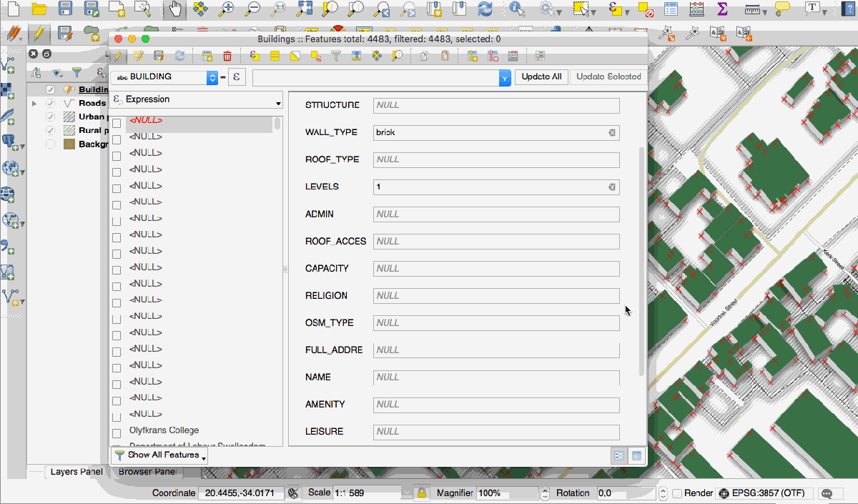The image size is (858, 504).
Task: Click the Statistical Summary sigma icon
Action: coord(722,9)
